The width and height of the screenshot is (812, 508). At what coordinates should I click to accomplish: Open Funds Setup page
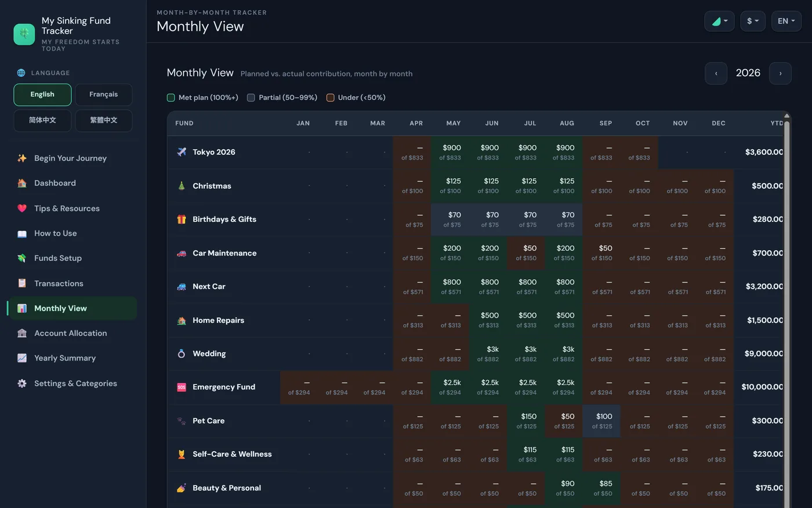pyautogui.click(x=72, y=258)
